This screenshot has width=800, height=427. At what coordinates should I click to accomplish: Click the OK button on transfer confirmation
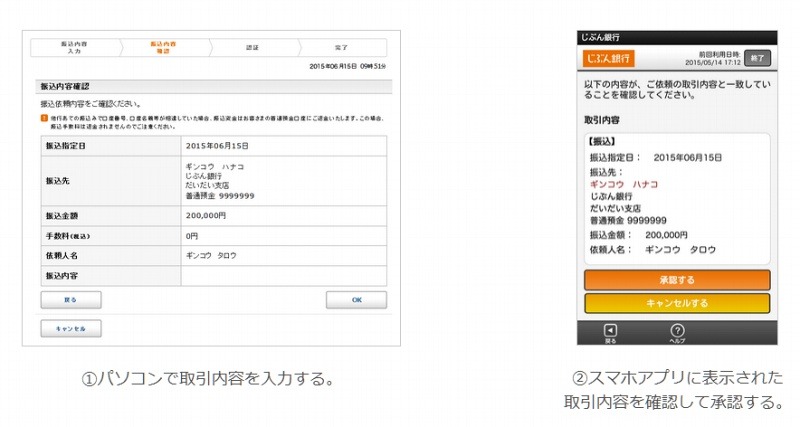click(x=356, y=300)
